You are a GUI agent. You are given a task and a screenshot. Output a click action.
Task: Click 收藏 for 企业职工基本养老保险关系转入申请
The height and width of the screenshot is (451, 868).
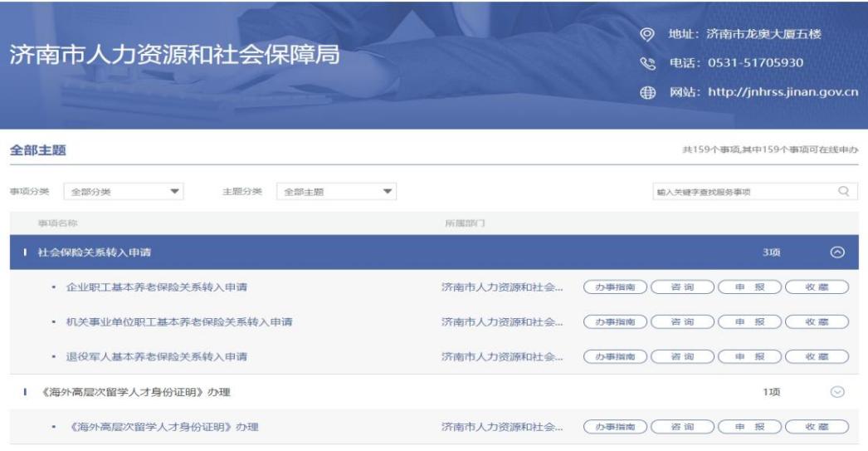coord(817,287)
